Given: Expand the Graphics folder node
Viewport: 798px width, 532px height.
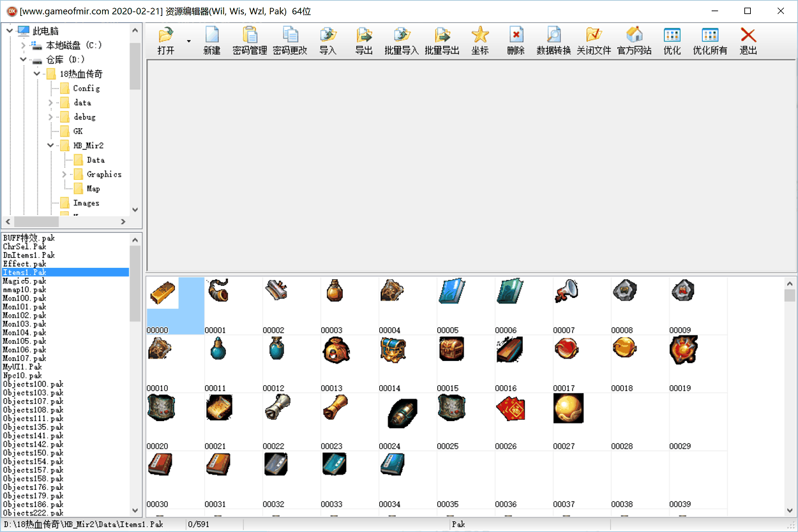Looking at the screenshot, I should point(64,174).
